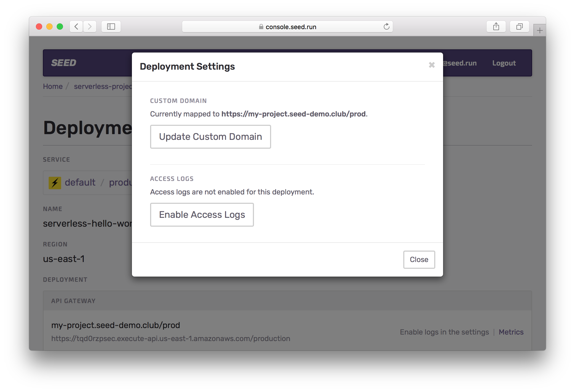
Task: Dismiss the dialog with X icon
Action: (432, 65)
